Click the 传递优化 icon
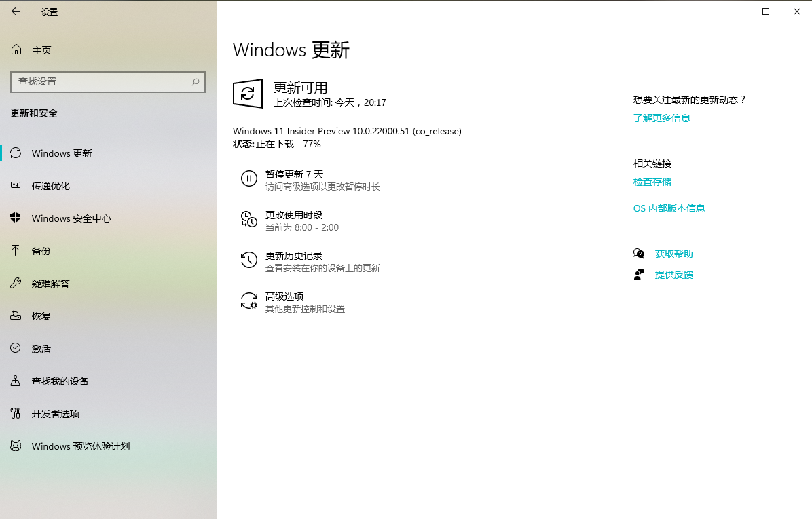Image resolution: width=812 pixels, height=519 pixels. (16, 185)
